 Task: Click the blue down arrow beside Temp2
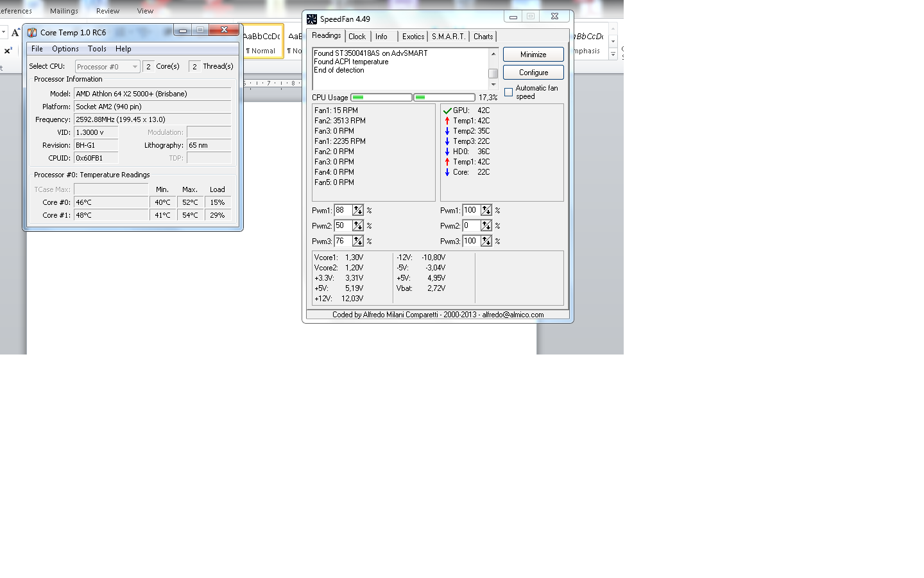pyautogui.click(x=447, y=131)
